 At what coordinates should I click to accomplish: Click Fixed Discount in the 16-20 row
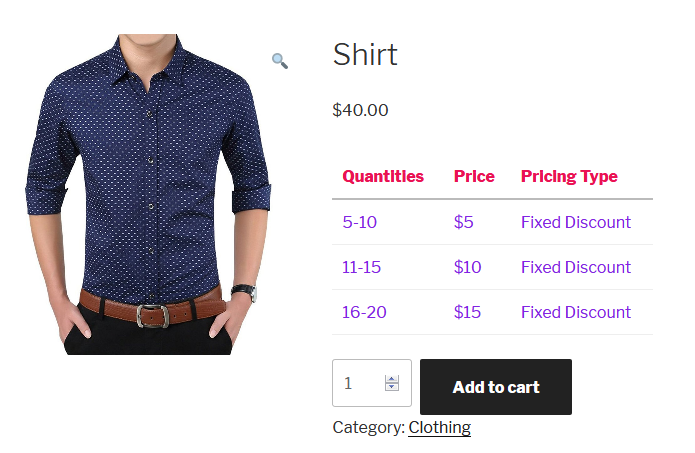coord(576,312)
